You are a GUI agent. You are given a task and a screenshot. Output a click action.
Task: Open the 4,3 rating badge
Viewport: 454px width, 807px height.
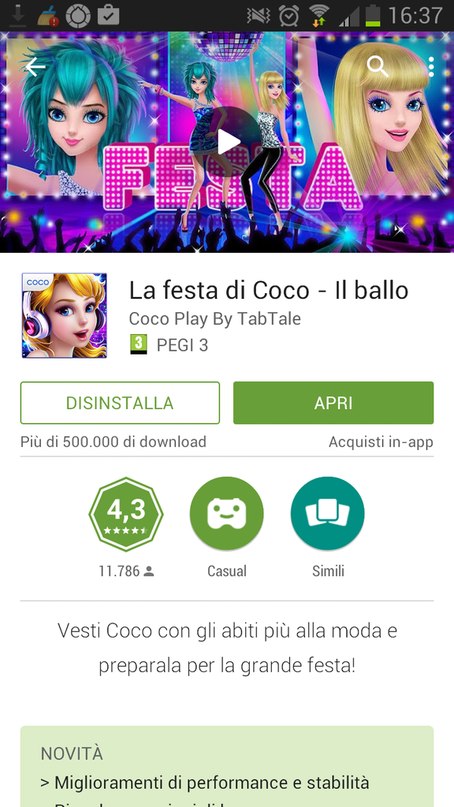(126, 514)
